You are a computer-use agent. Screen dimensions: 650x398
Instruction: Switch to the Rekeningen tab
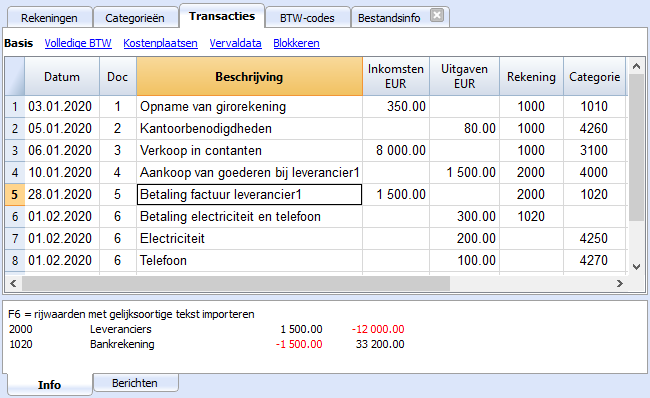(x=49, y=18)
